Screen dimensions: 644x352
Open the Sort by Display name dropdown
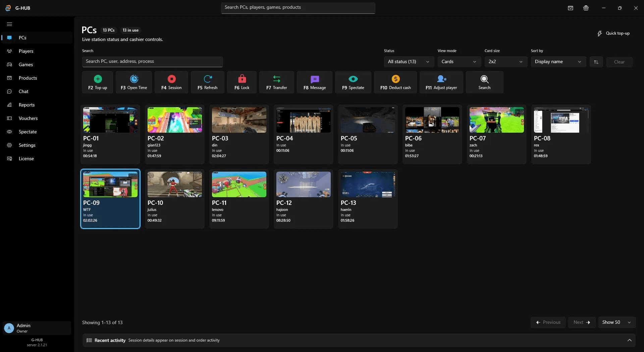click(x=558, y=62)
